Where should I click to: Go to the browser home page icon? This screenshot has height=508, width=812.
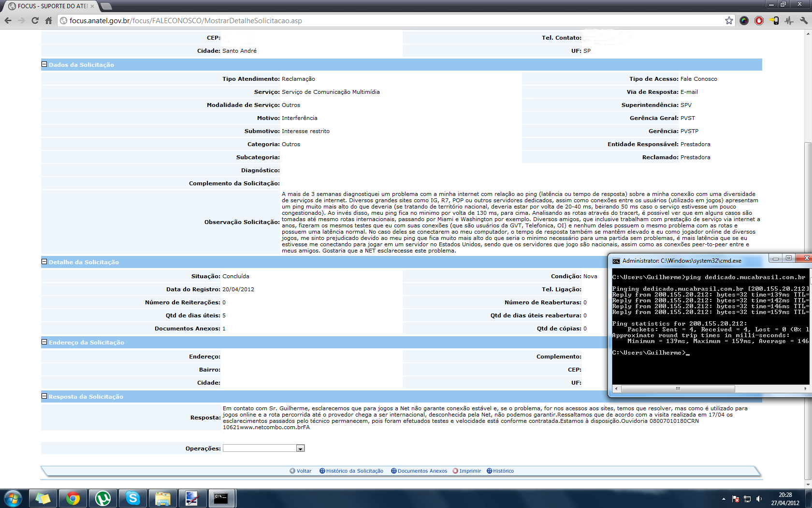[48, 20]
